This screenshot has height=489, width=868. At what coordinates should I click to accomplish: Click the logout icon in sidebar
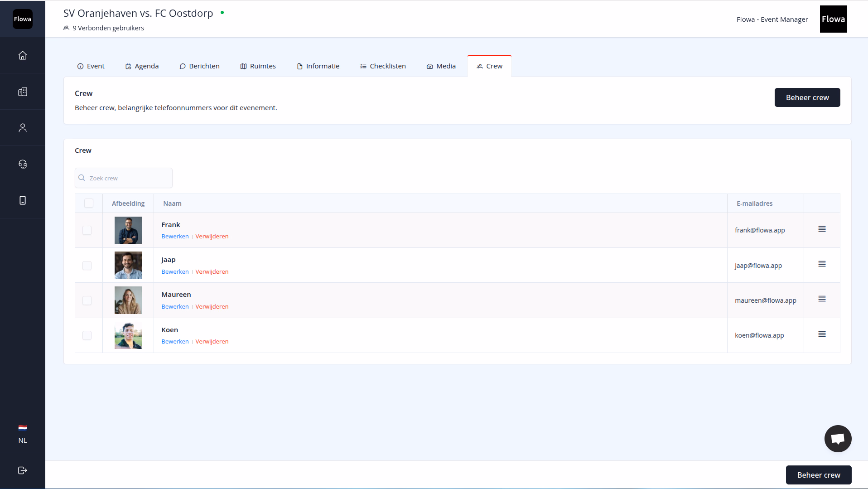tap(23, 470)
